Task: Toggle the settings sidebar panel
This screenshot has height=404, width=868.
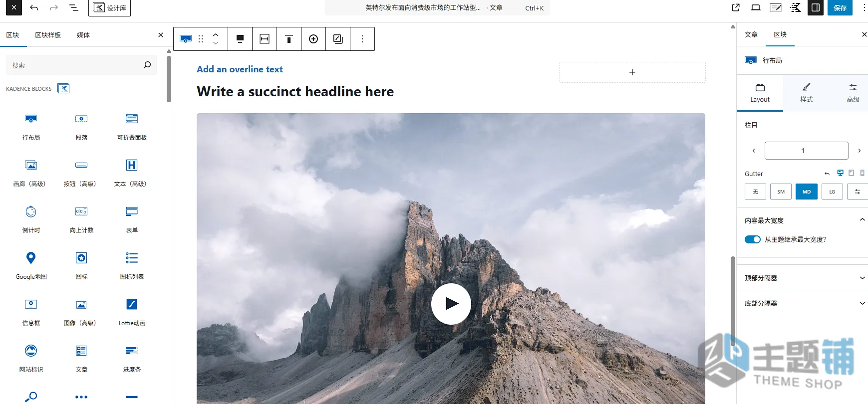Action: click(x=816, y=7)
